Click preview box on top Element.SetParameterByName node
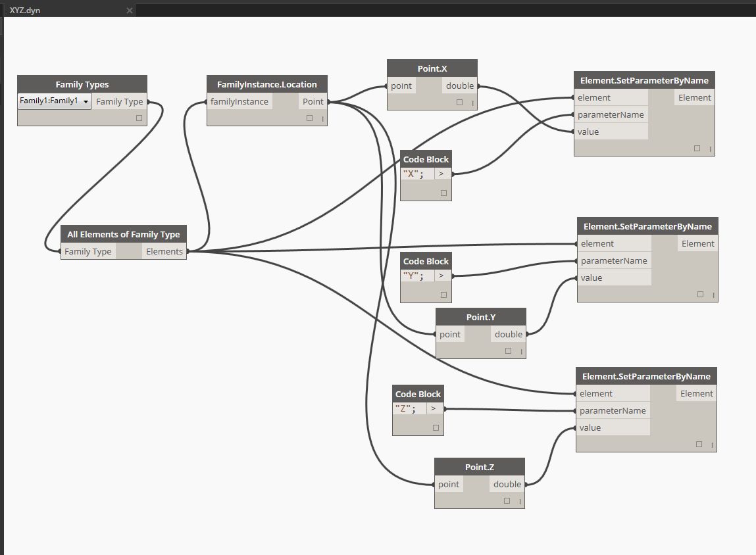The width and height of the screenshot is (756, 555). pyautogui.click(x=697, y=149)
